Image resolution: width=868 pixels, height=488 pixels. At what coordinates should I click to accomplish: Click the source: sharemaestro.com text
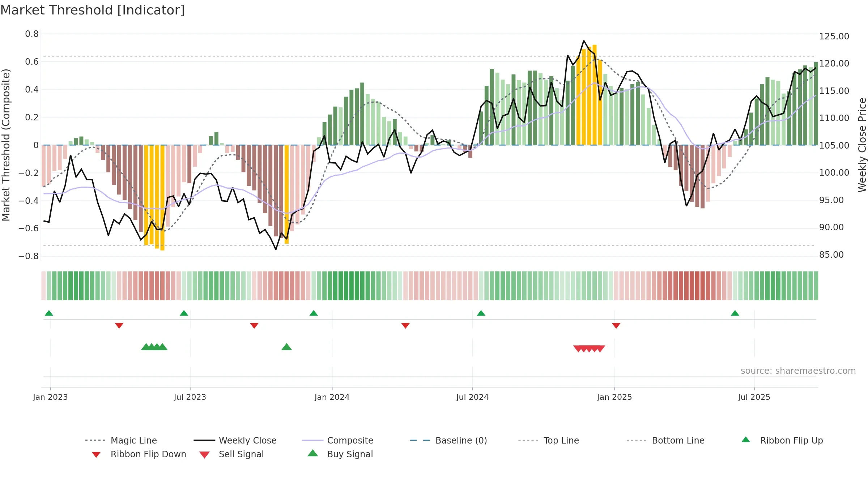click(x=798, y=371)
